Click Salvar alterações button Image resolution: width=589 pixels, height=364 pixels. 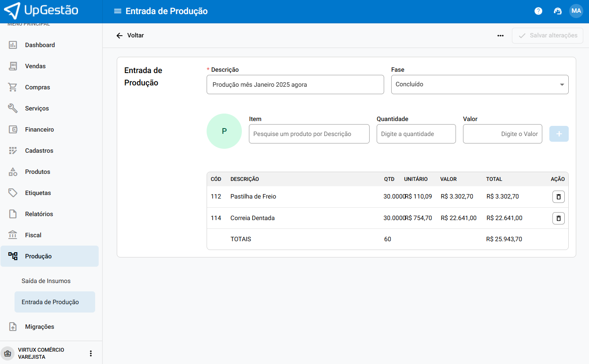(x=548, y=36)
